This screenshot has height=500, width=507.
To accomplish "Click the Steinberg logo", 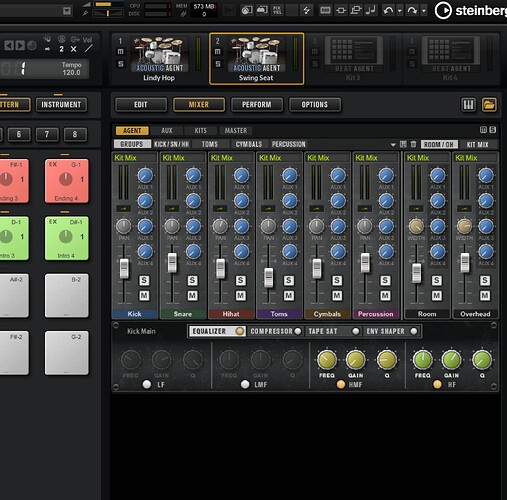I will (x=470, y=11).
